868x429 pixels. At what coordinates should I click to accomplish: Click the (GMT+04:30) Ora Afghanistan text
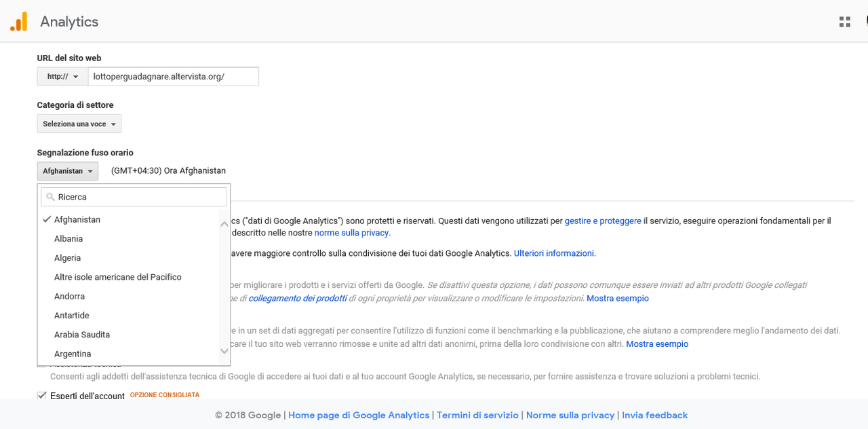168,171
